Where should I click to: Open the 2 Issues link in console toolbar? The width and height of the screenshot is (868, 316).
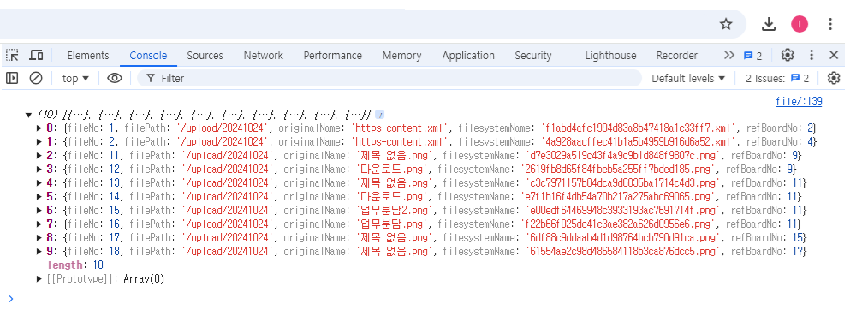[x=777, y=78]
